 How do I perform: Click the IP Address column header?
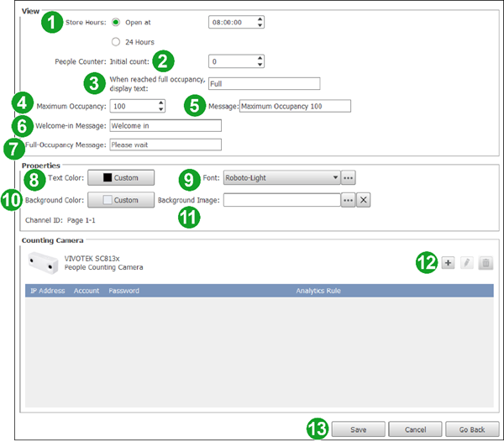point(48,291)
